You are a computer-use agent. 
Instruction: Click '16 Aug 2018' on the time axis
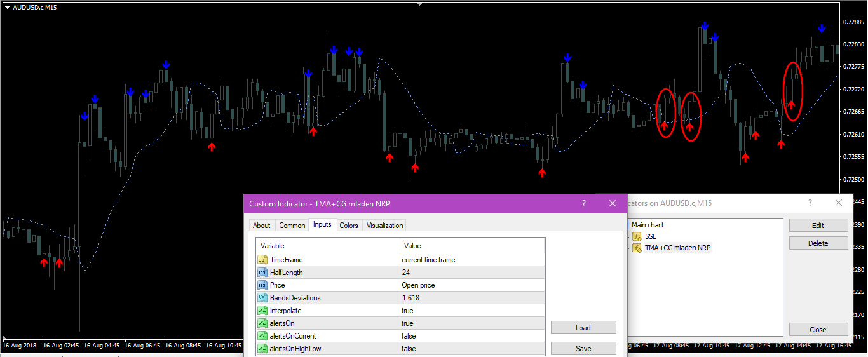click(20, 346)
